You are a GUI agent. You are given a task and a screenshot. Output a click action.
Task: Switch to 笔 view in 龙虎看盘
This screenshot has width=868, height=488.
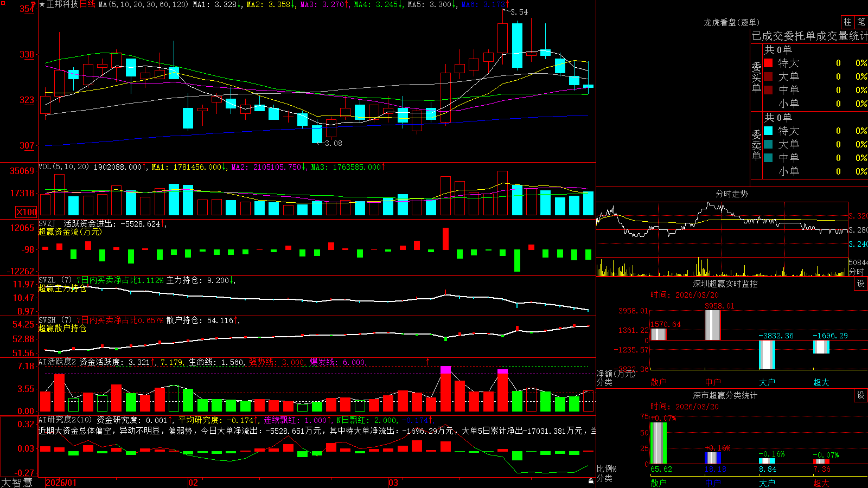point(861,22)
